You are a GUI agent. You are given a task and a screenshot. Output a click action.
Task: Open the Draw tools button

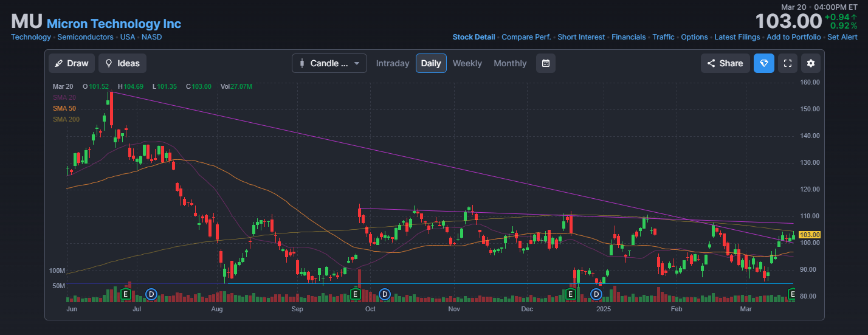(x=72, y=63)
